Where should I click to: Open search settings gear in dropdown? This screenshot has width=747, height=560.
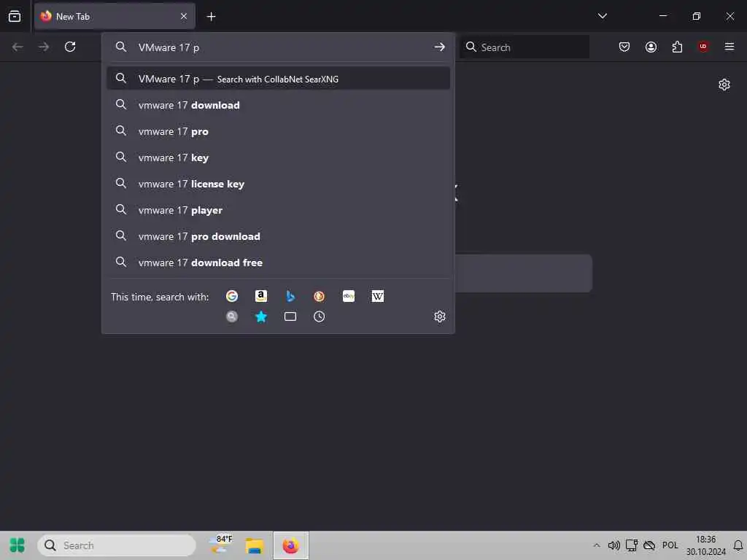click(440, 316)
